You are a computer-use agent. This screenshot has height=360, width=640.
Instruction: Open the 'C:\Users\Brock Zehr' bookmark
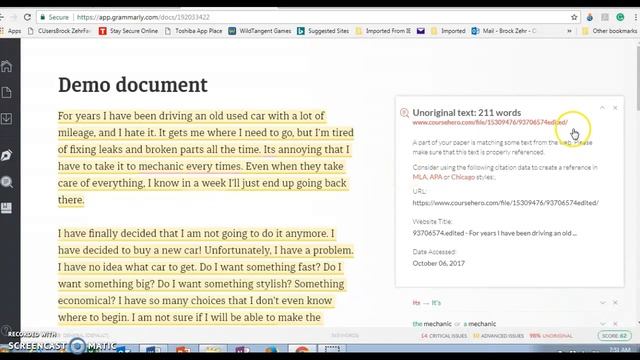pos(59,31)
